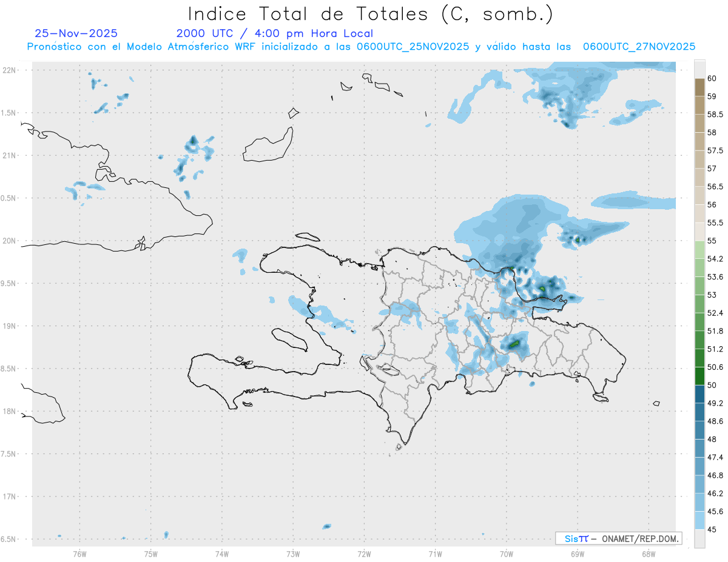
Task: Click the "51.2" color bar value
Action: pyautogui.click(x=716, y=349)
